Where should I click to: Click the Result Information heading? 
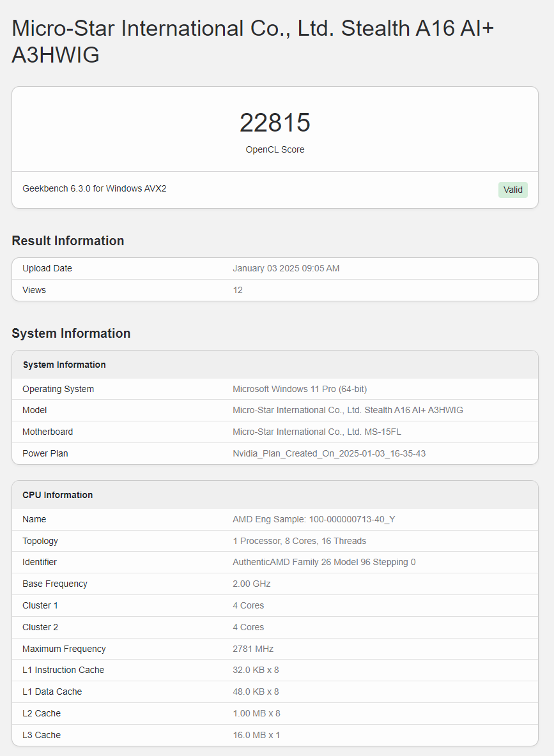click(x=68, y=241)
